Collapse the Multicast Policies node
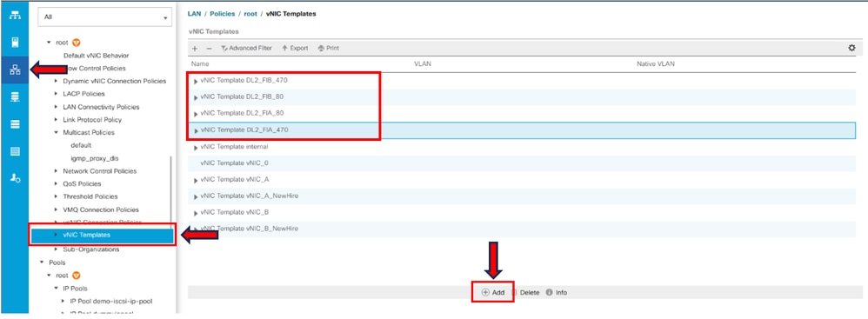Viewport: 868px width, 319px height. (x=56, y=133)
